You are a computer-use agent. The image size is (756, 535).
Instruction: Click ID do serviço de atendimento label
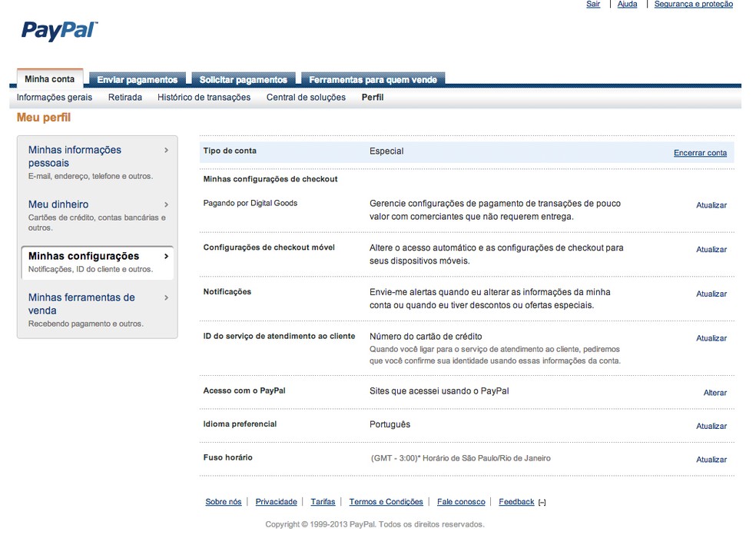click(279, 336)
